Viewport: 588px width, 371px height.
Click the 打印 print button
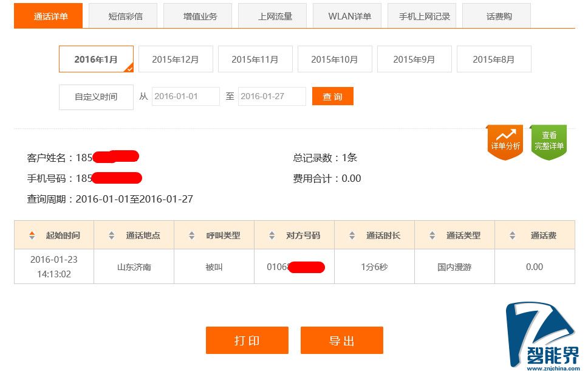[247, 340]
